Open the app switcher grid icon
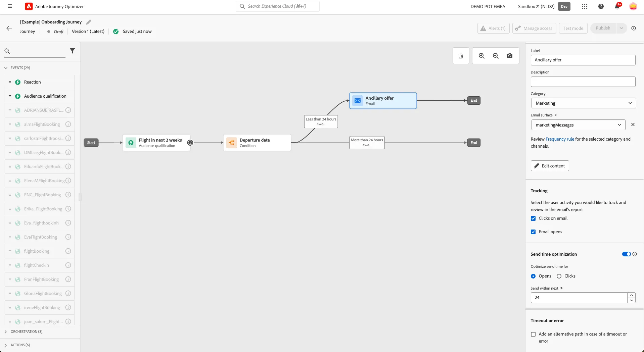 pyautogui.click(x=585, y=6)
